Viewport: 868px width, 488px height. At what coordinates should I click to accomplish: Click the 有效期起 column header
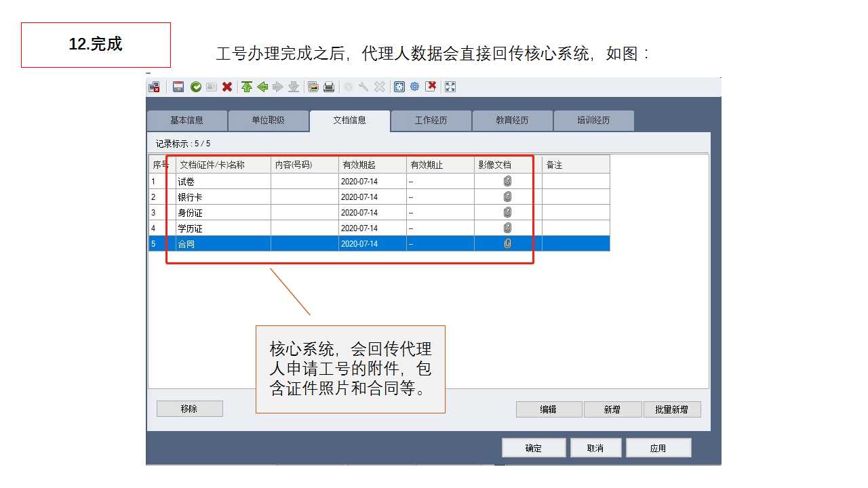click(x=372, y=165)
